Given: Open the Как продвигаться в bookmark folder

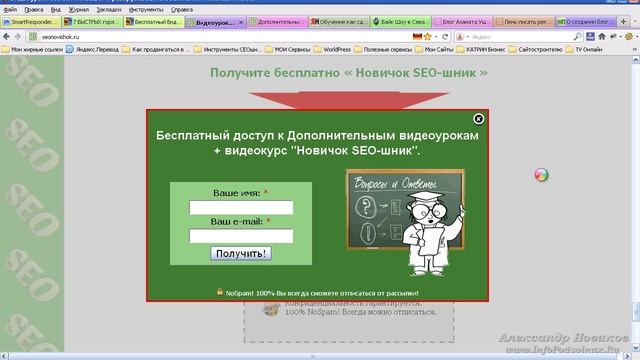Looking at the screenshot, I should point(157,49).
